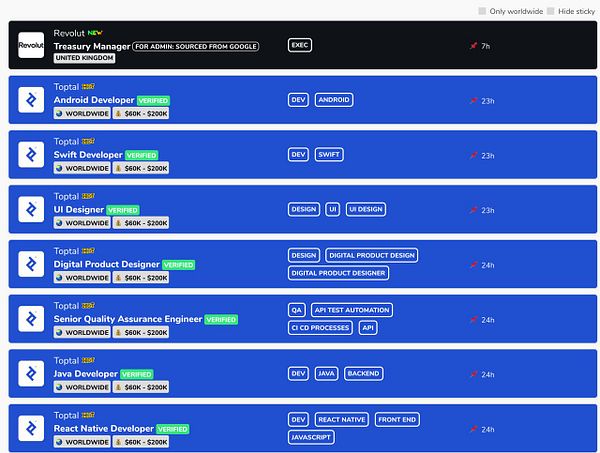600x453 pixels.
Task: Open the Toptal logo on UI Designer row
Action: pos(31,209)
